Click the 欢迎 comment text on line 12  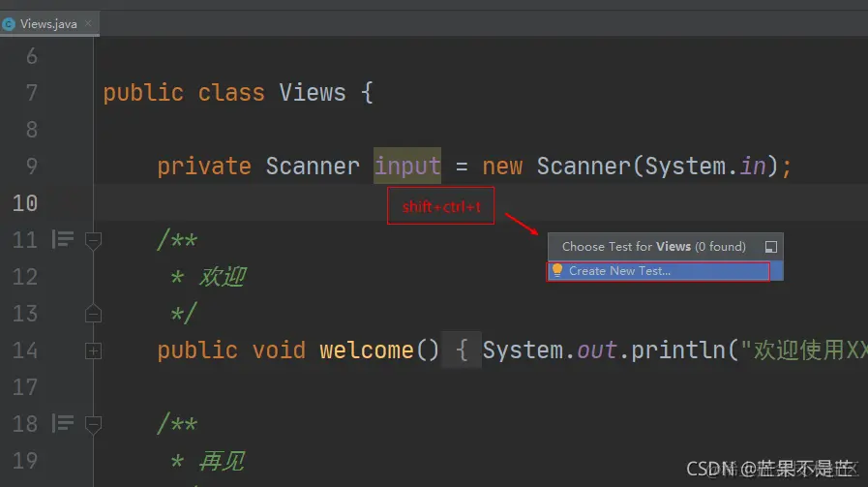pyautogui.click(x=223, y=277)
